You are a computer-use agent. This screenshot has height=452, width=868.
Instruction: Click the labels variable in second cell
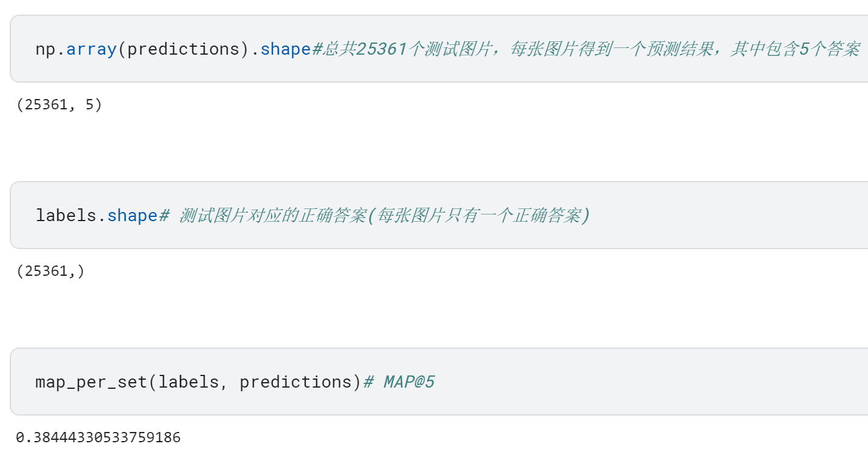[x=66, y=215]
